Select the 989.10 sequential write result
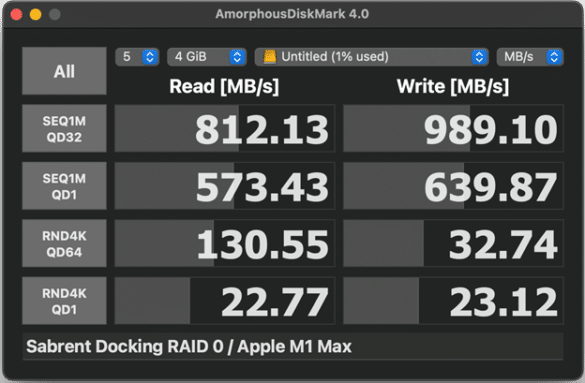 [x=453, y=128]
